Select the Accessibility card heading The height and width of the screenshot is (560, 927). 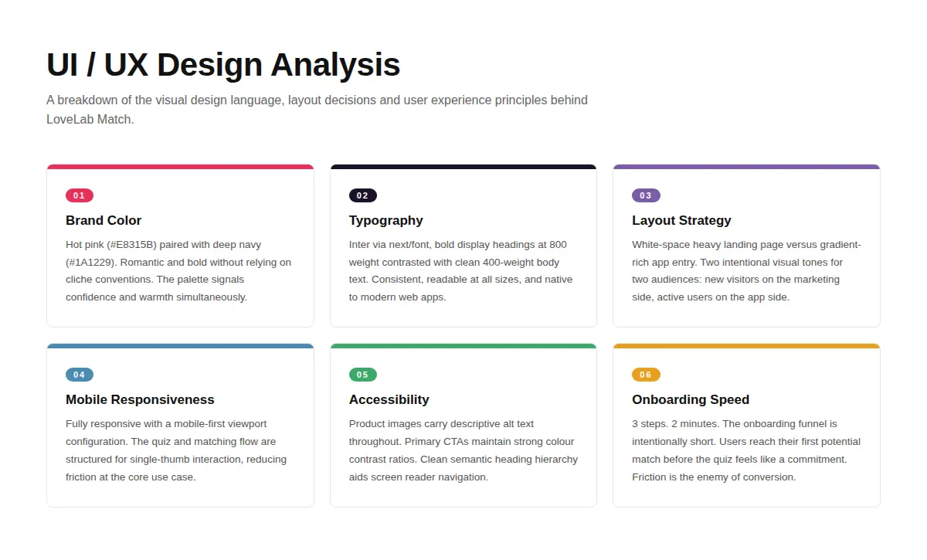pos(389,399)
